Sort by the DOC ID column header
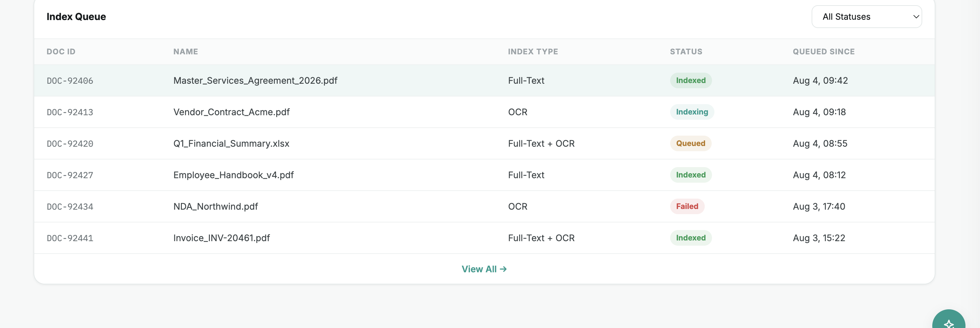 click(x=61, y=52)
